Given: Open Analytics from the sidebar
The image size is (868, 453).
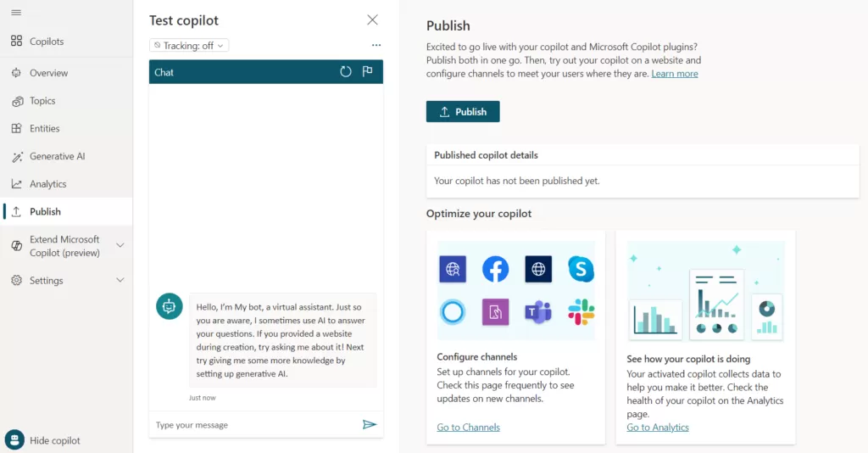Looking at the screenshot, I should (x=47, y=184).
